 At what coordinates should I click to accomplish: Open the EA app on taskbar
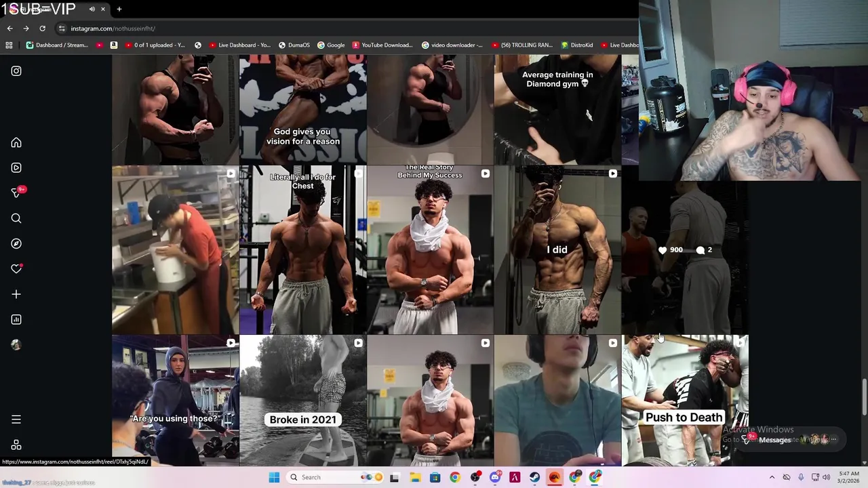(x=555, y=477)
